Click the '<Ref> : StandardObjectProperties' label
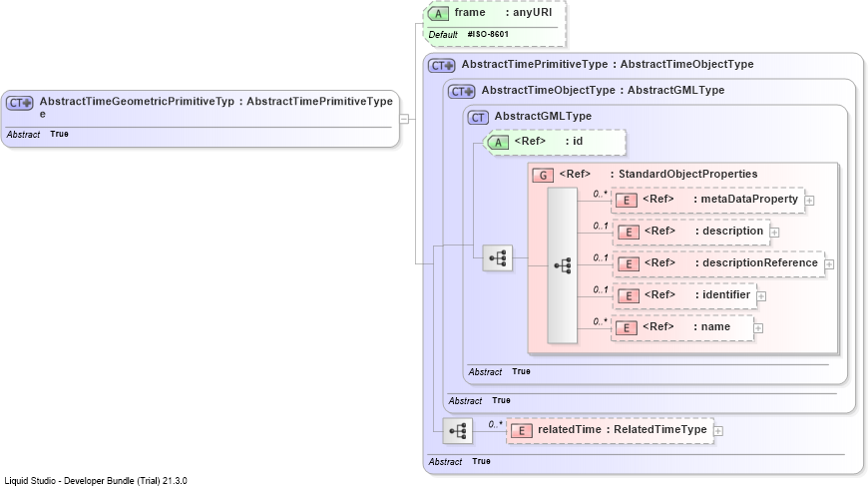This screenshot has width=868, height=486. (x=658, y=174)
